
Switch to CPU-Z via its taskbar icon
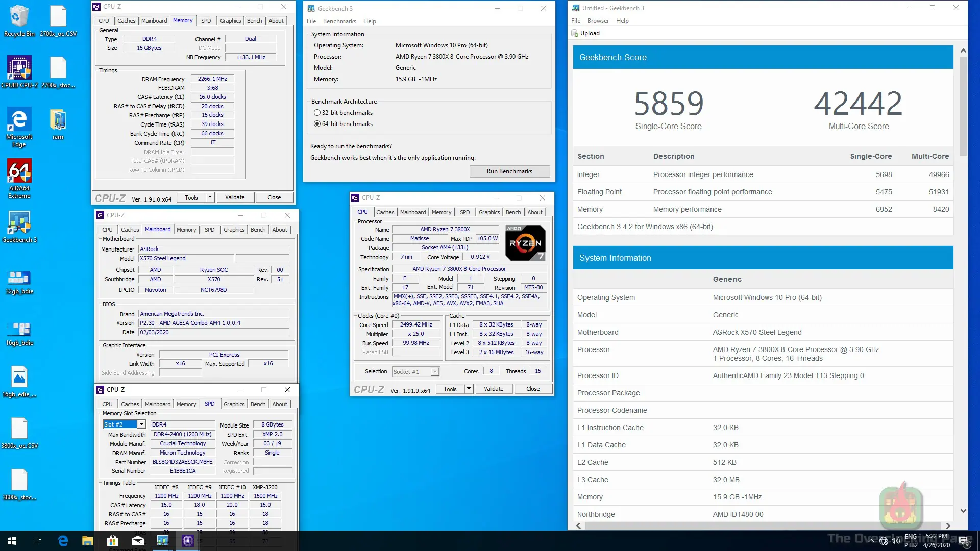click(188, 541)
